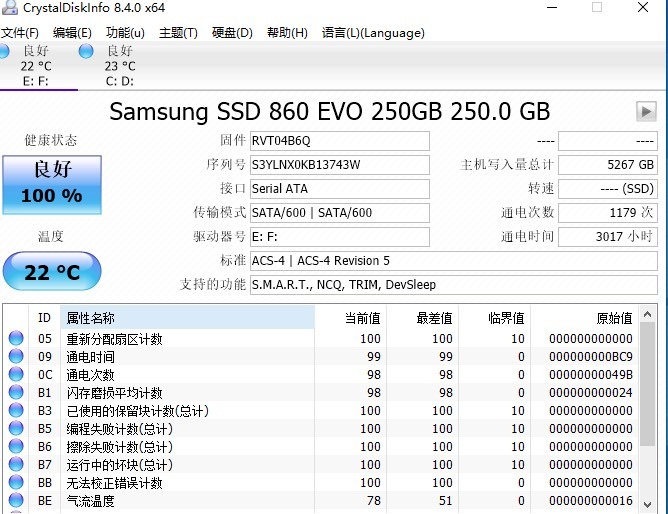668x514 pixels.
Task: Open the 编辑(E) menu
Action: [72, 33]
